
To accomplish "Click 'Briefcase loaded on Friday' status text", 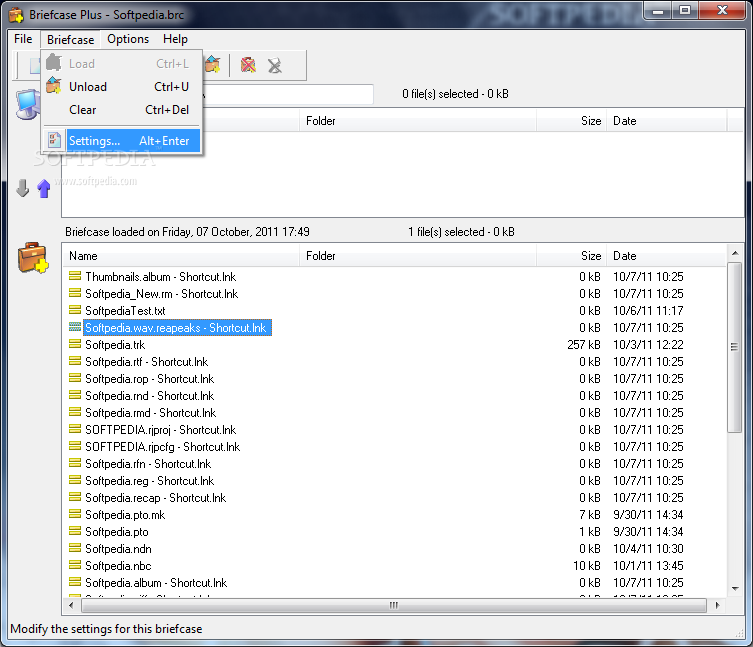I will click(x=187, y=232).
